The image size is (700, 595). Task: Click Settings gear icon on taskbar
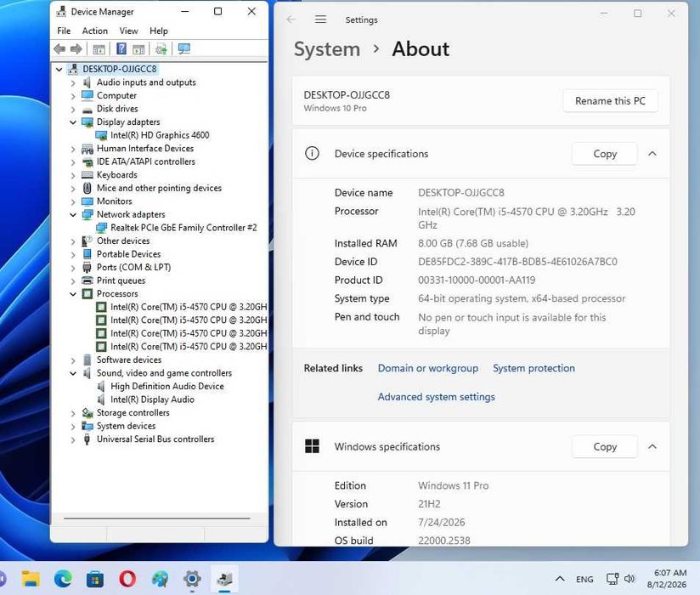(x=192, y=579)
